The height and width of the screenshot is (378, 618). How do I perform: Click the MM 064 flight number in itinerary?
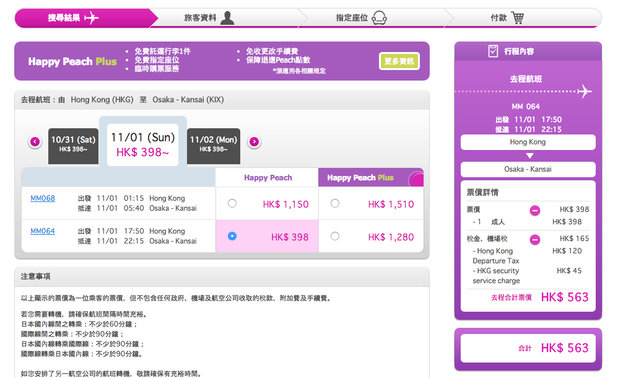(x=525, y=106)
